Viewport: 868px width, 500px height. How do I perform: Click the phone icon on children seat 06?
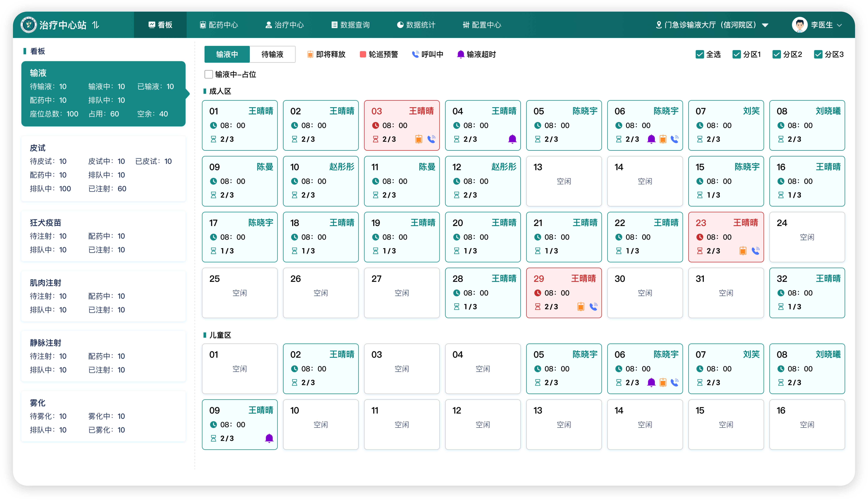[x=675, y=382]
